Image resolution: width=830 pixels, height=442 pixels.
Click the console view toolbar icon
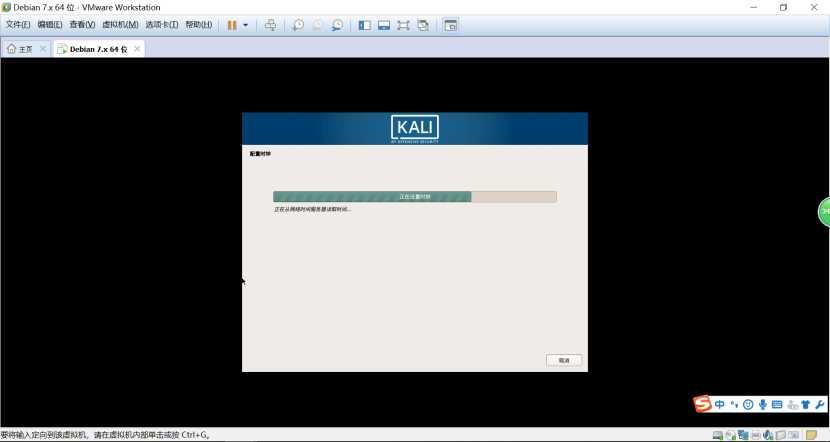click(x=450, y=25)
